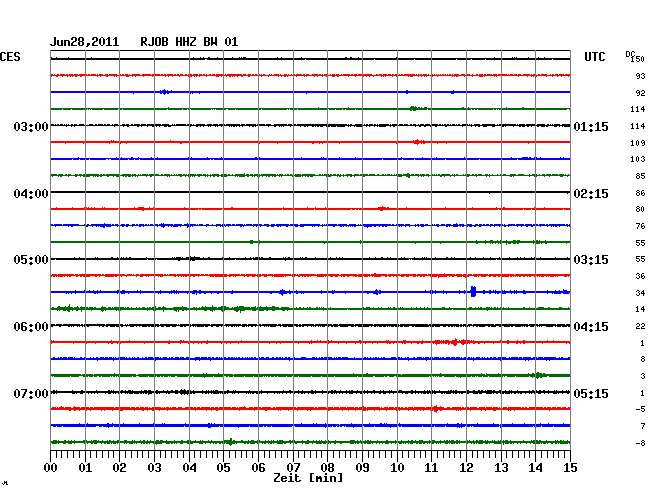This screenshot has height=494, width=650.
Task: Click minute tick label 08
Action: pyautogui.click(x=327, y=468)
